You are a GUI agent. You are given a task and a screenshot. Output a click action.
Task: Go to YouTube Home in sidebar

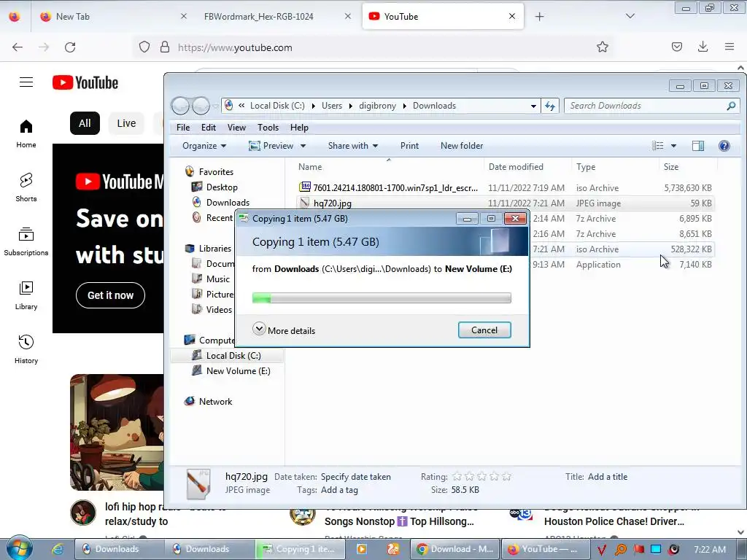[26, 133]
